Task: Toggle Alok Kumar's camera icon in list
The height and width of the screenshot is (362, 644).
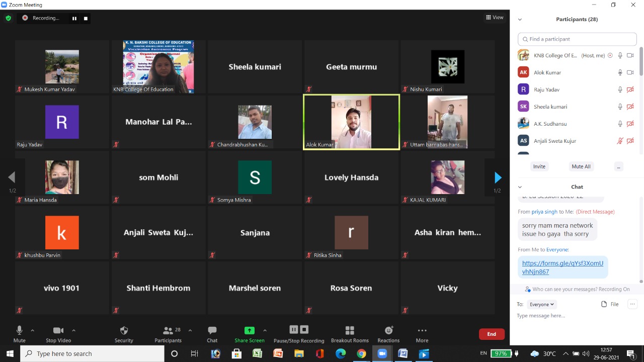Action: 630,72
